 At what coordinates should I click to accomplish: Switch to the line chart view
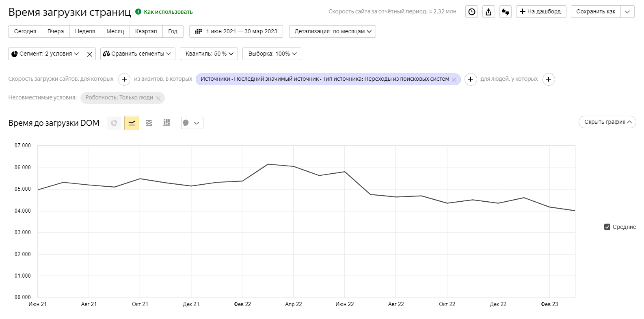pos(132,123)
